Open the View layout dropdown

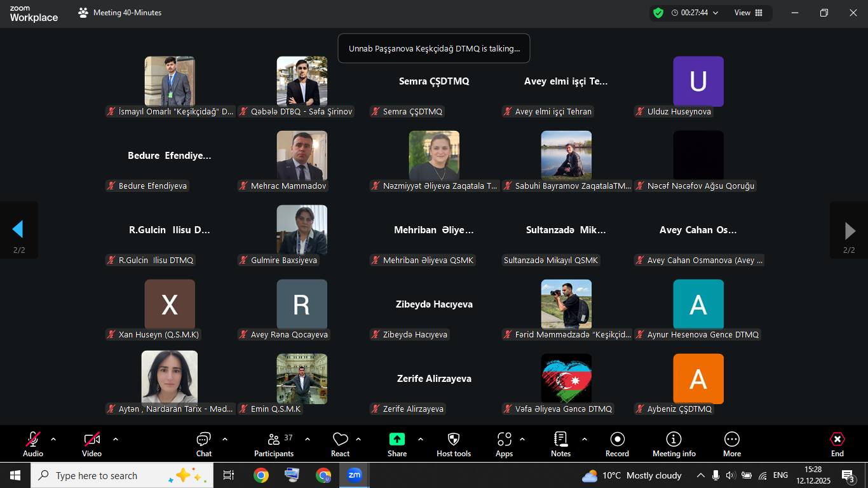pyautogui.click(x=749, y=13)
